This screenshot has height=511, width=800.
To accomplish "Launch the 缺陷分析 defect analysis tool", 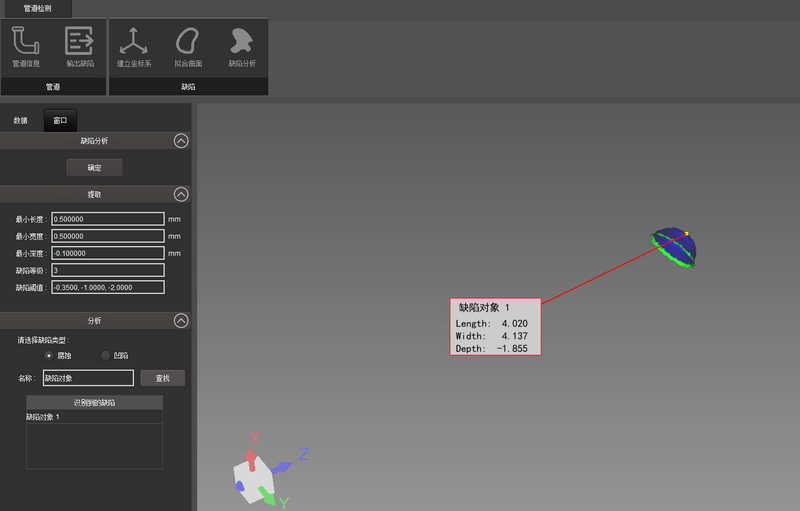I will (241, 47).
